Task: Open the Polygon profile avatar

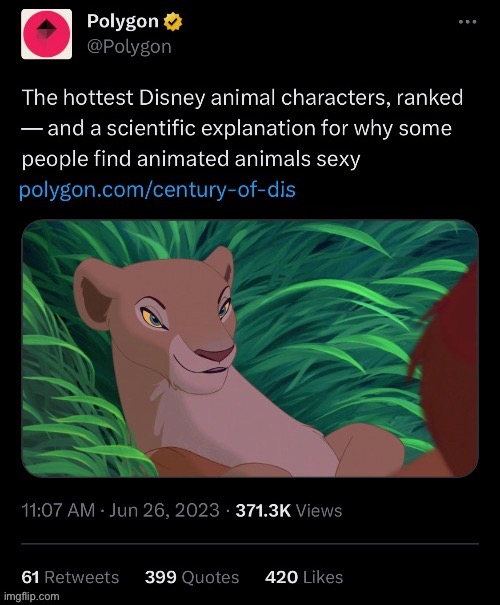Action: 46,34
